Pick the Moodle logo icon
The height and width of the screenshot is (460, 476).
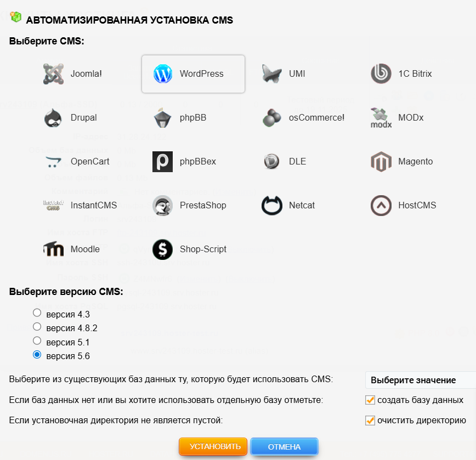[53, 249]
